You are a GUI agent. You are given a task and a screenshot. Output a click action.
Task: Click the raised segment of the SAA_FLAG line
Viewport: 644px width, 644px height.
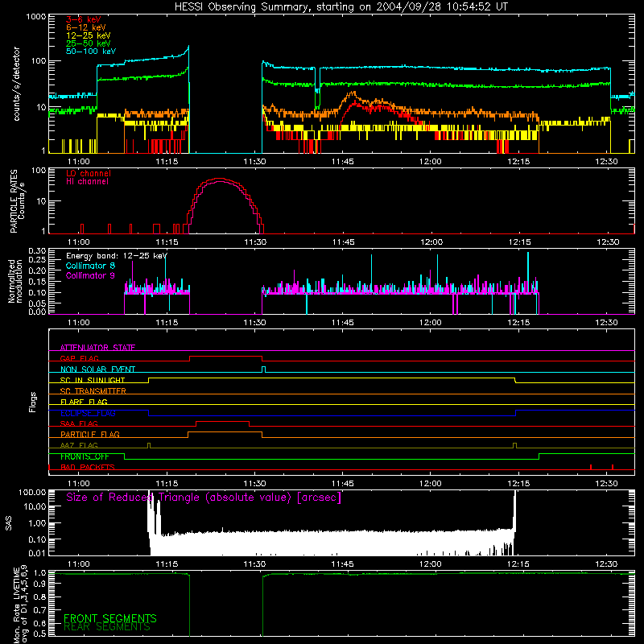click(223, 421)
